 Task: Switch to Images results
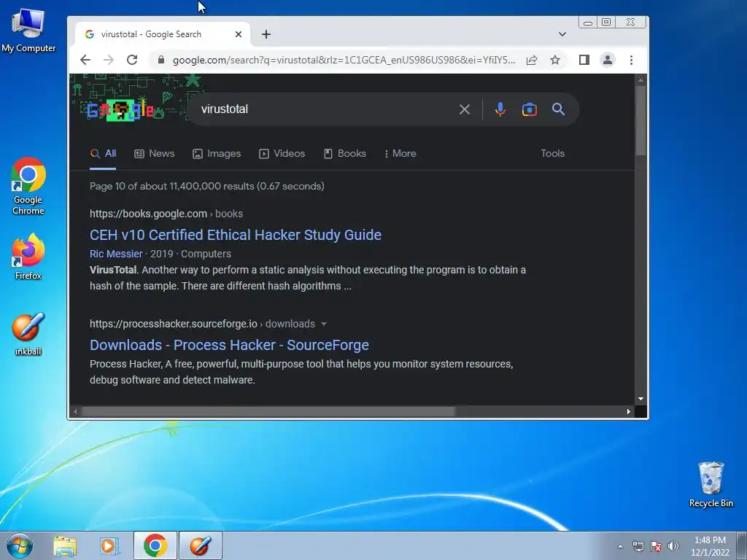point(217,153)
